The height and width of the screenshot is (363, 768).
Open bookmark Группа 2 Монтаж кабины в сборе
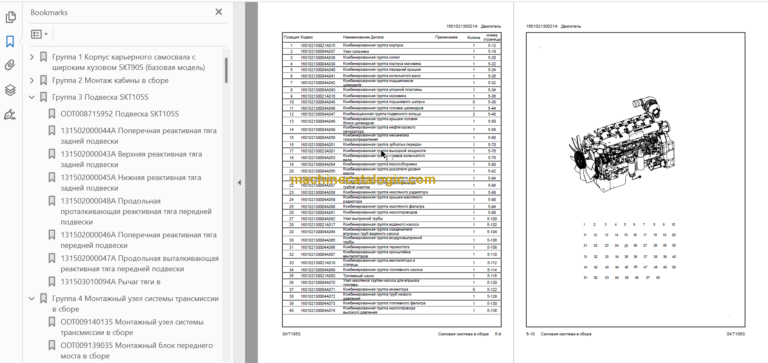click(110, 80)
